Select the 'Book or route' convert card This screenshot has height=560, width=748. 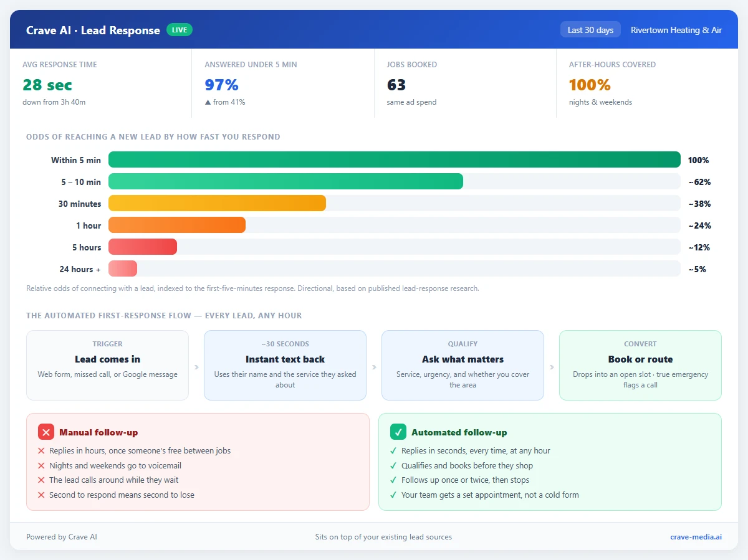coord(640,365)
